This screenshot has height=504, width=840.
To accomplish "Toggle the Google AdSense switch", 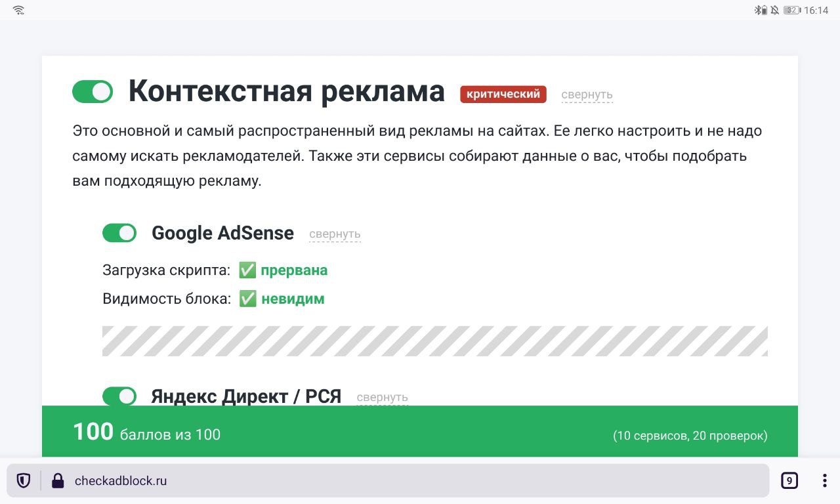I will (x=119, y=233).
